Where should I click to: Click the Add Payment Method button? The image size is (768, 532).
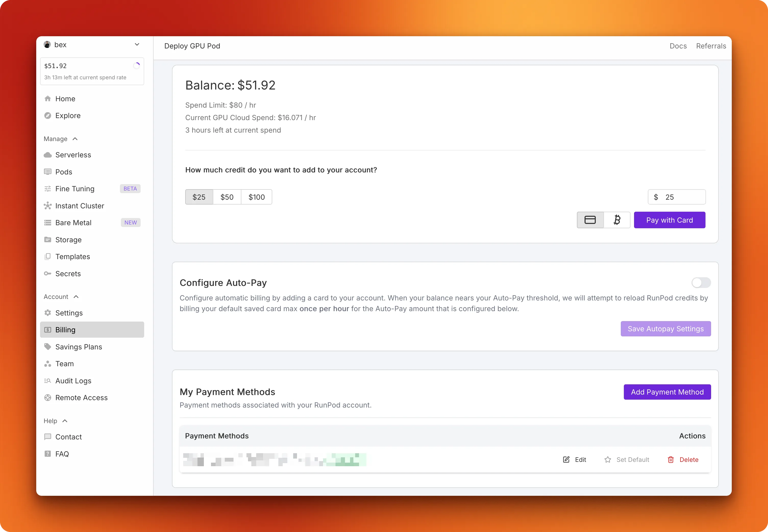[667, 392]
